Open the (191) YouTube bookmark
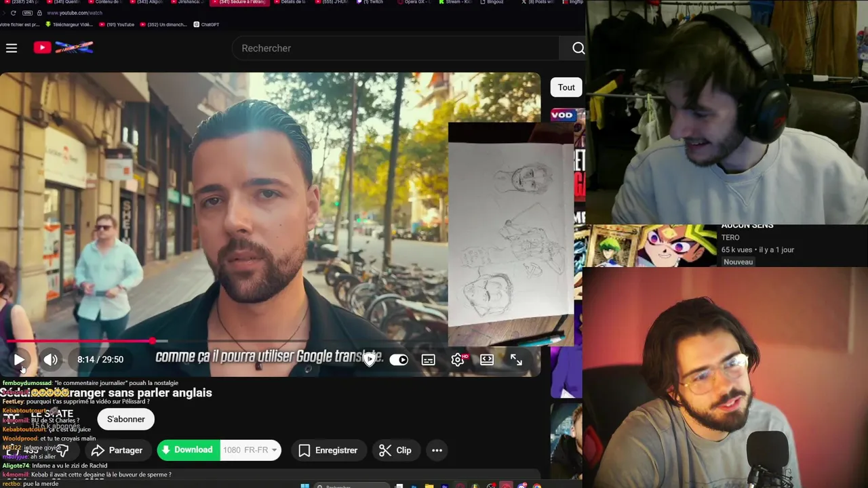 117,24
